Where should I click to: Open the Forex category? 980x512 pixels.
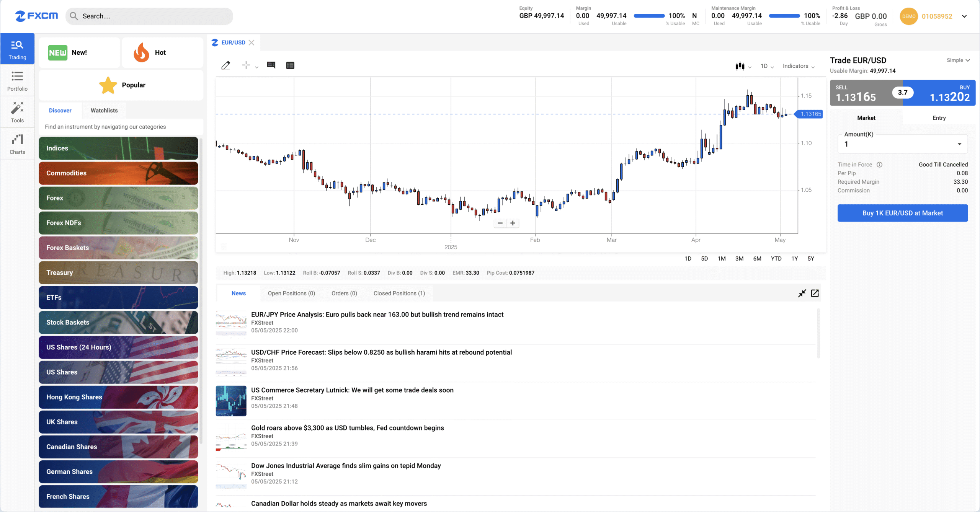tap(118, 198)
